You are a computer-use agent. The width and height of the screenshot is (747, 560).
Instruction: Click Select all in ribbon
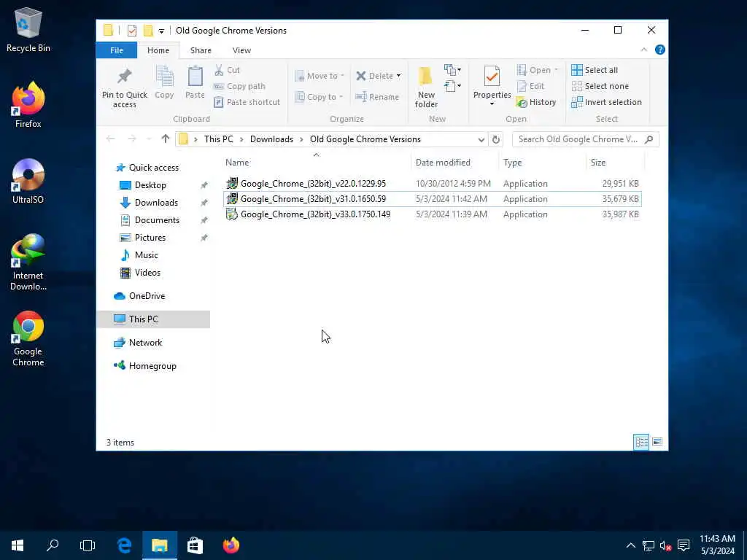pyautogui.click(x=595, y=70)
